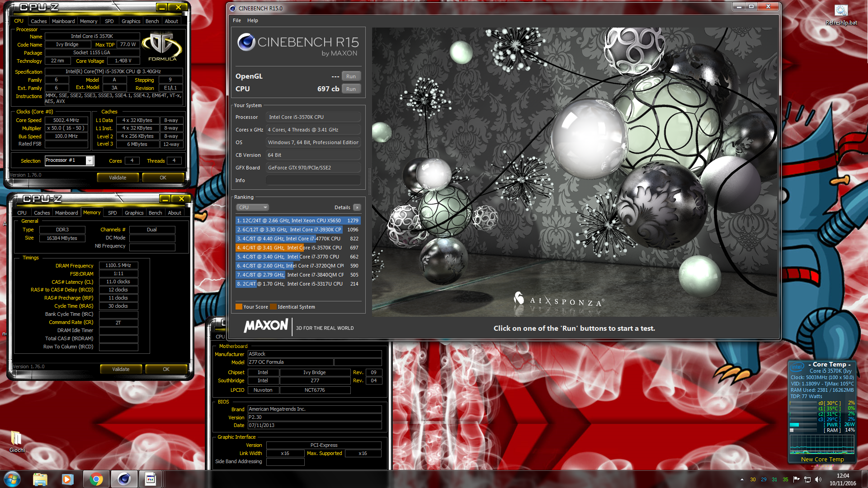Open the RefreshIp.bat desktop file
Screen dimensions: 868x488
click(x=841, y=15)
